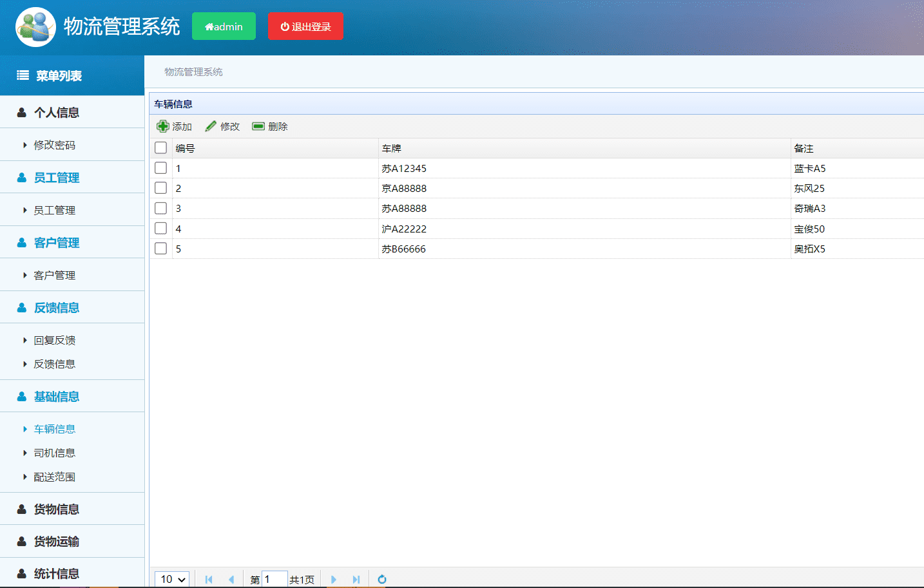
Task: Click the 添加 toolbar button
Action: point(175,126)
